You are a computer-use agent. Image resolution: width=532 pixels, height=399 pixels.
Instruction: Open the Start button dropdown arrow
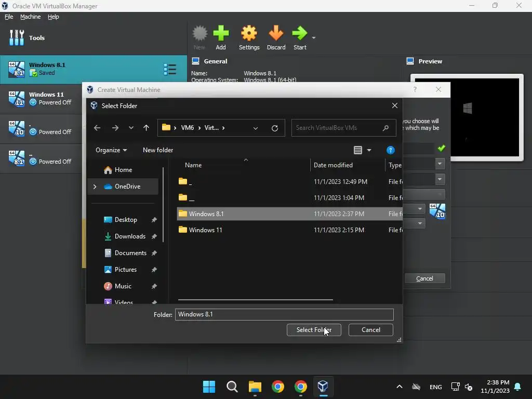(314, 37)
